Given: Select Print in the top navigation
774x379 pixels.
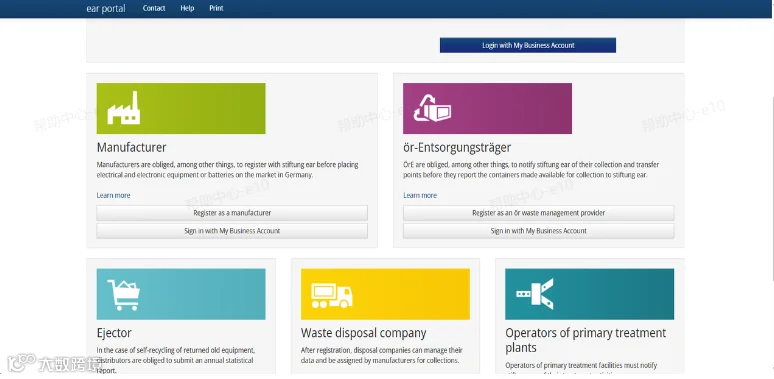Looking at the screenshot, I should click(216, 8).
